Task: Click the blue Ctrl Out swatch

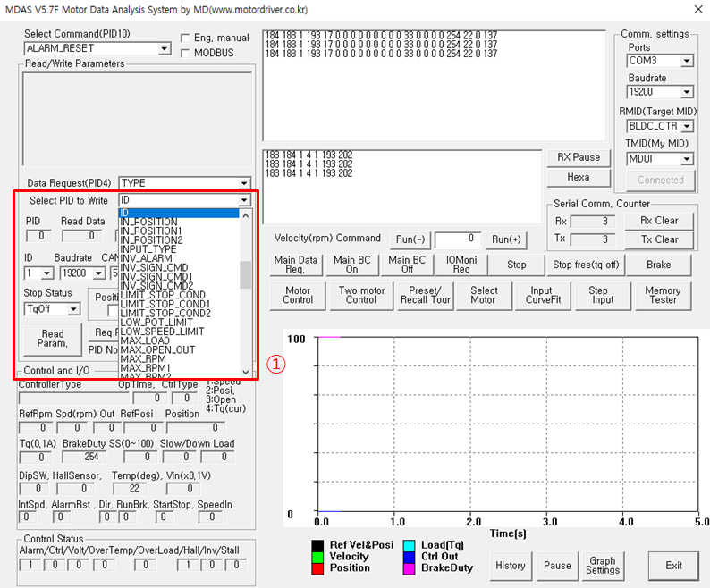Action: click(x=409, y=558)
